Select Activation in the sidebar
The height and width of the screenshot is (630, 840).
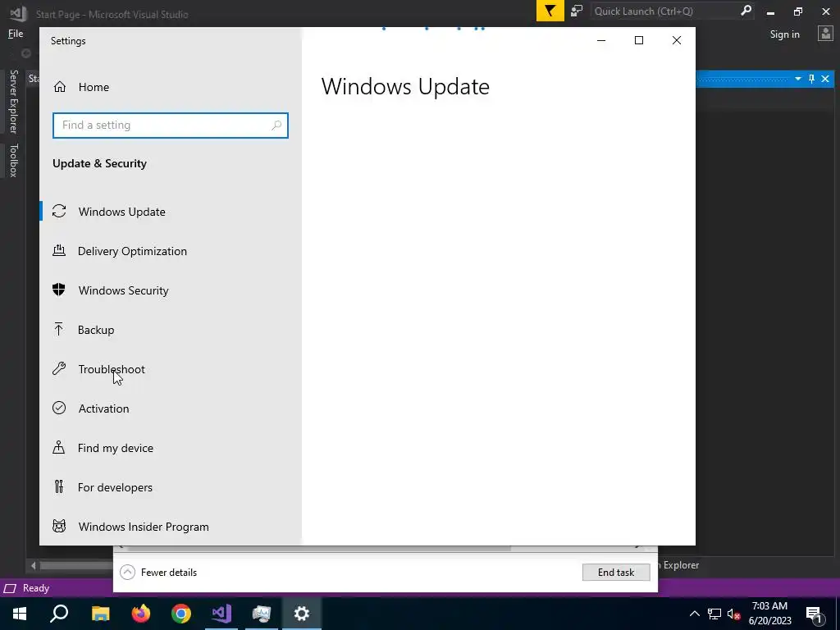click(103, 409)
